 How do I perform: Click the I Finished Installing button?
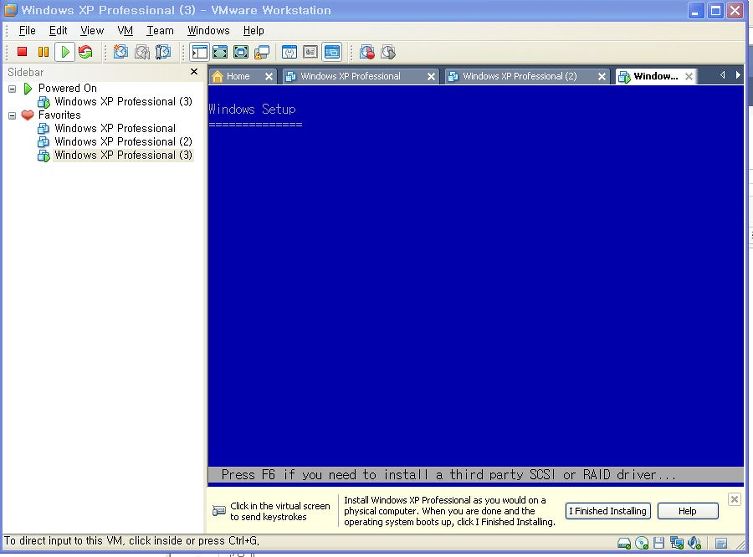(608, 511)
